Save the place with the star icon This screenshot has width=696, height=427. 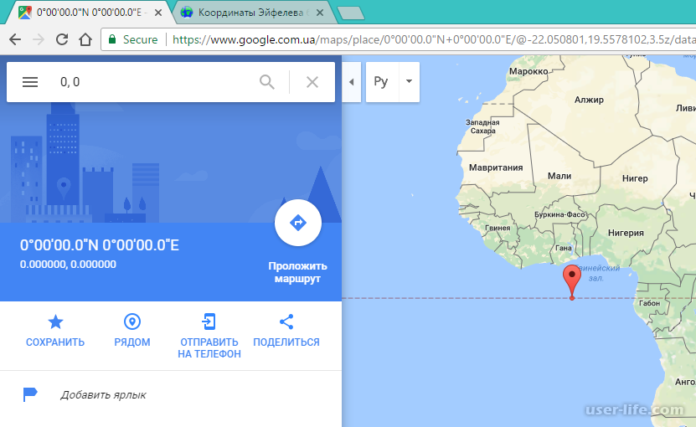pos(55,322)
